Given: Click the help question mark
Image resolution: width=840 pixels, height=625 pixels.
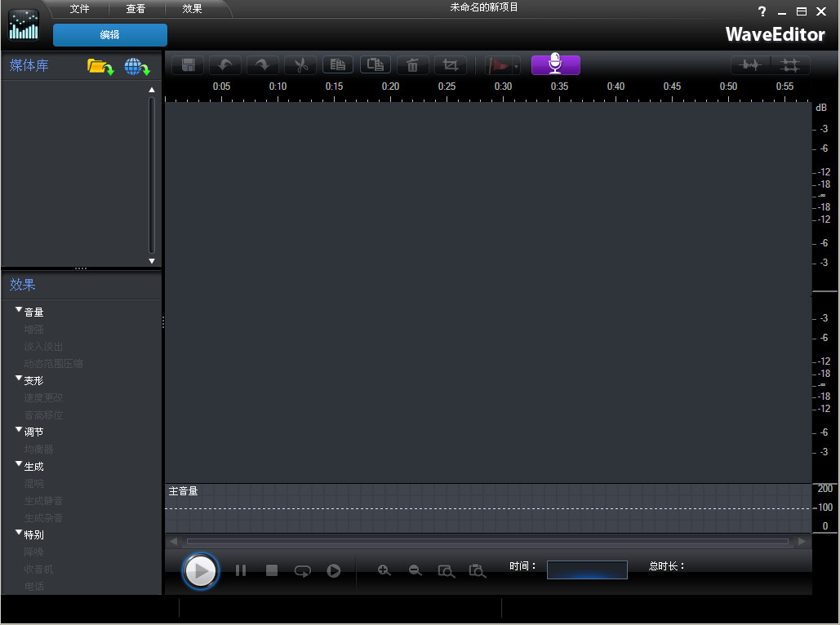Looking at the screenshot, I should (x=762, y=11).
